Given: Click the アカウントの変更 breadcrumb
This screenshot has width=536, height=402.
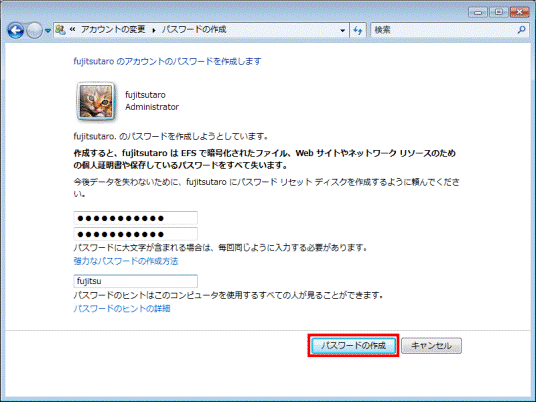Looking at the screenshot, I should pos(113,30).
